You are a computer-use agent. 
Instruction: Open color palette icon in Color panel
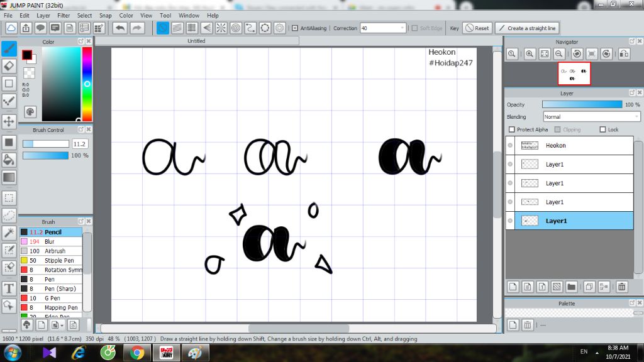pyautogui.click(x=30, y=112)
